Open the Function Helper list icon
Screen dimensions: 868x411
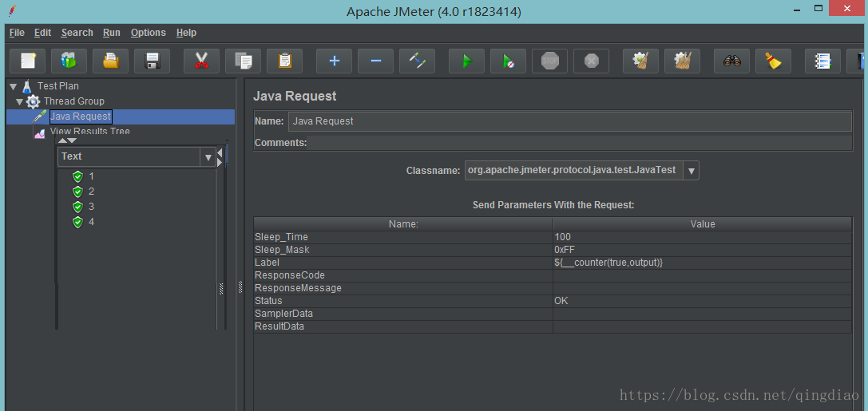pyautogui.click(x=822, y=61)
